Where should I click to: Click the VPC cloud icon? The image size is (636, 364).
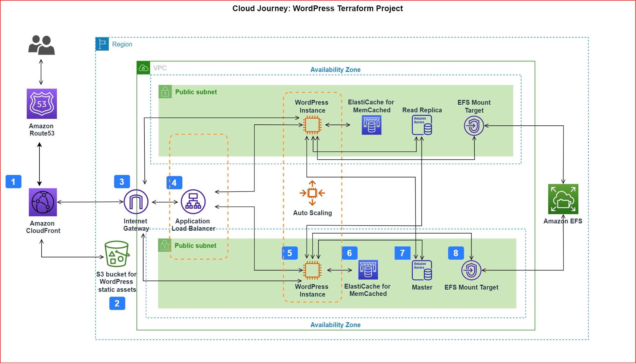(x=143, y=68)
